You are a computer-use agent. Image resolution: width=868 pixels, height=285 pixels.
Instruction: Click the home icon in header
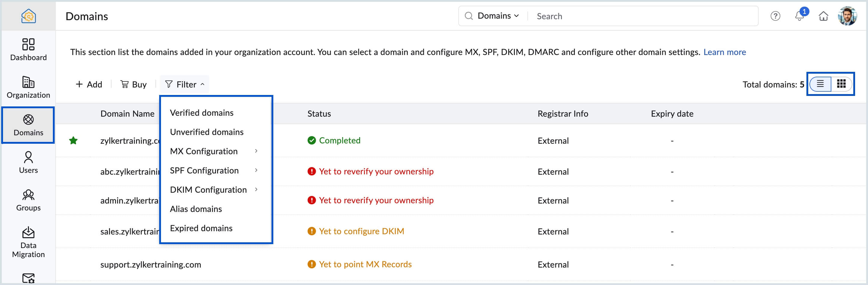click(x=823, y=16)
